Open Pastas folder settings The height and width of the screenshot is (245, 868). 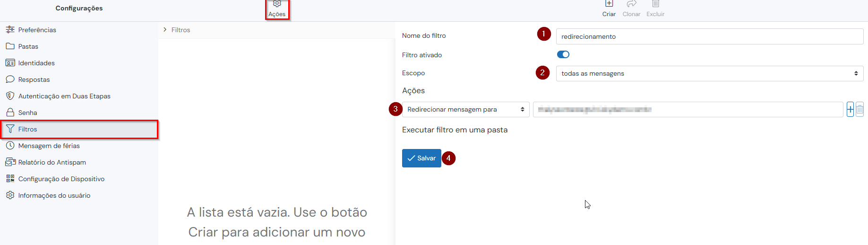28,46
